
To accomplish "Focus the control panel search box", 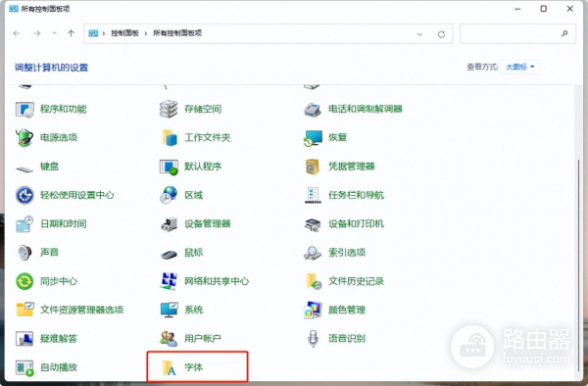I will point(517,33).
